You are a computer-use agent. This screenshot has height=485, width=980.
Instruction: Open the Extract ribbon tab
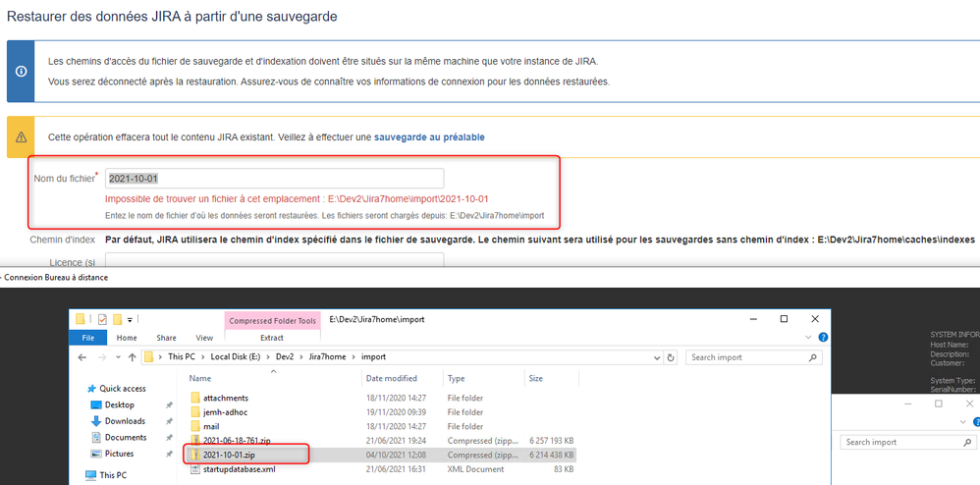click(x=272, y=338)
